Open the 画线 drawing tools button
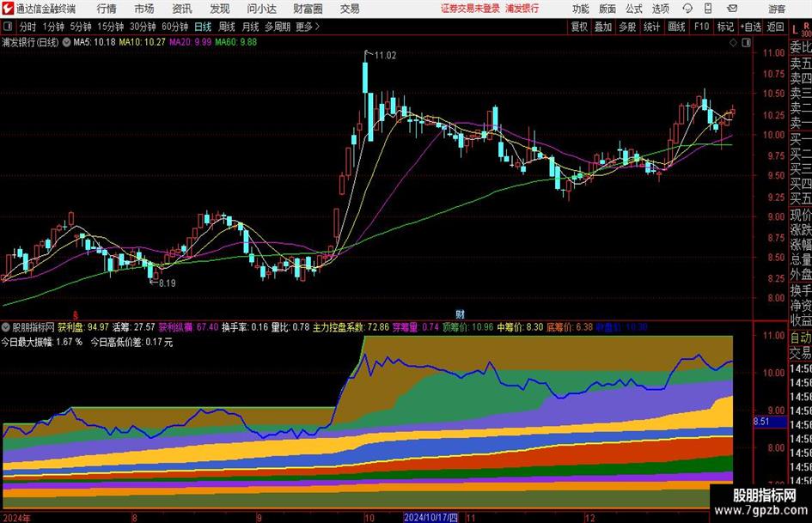812x523 pixels. (676, 27)
